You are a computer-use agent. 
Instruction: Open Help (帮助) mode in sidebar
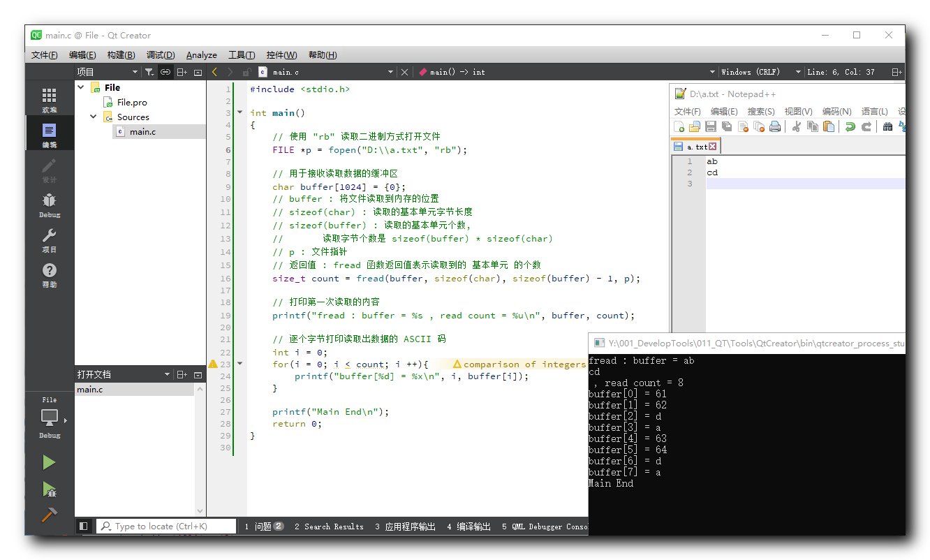(49, 275)
